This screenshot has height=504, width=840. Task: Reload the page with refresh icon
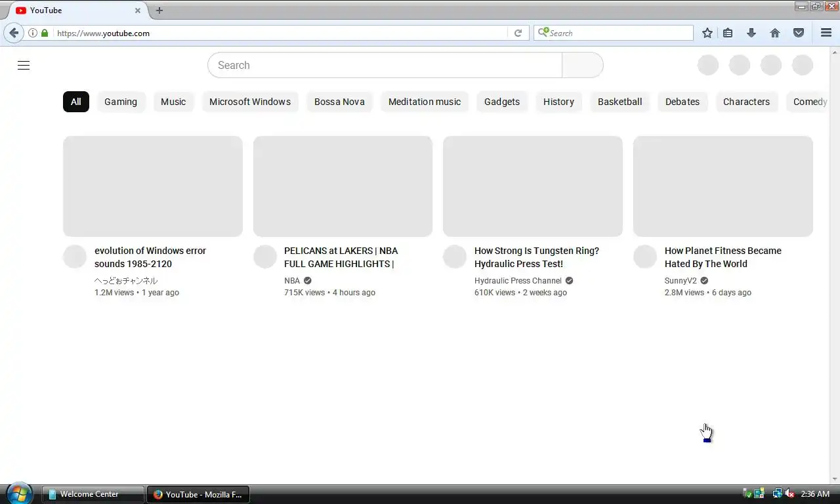pos(518,33)
